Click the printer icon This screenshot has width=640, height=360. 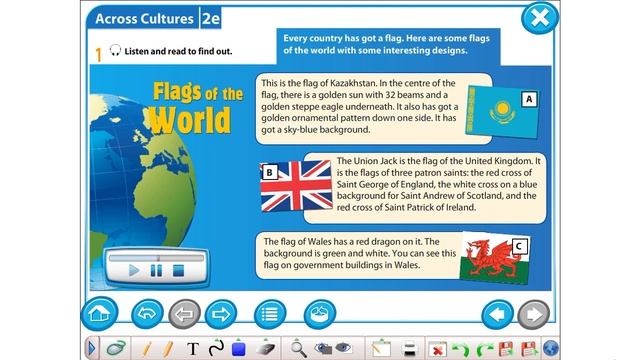pyautogui.click(x=409, y=349)
